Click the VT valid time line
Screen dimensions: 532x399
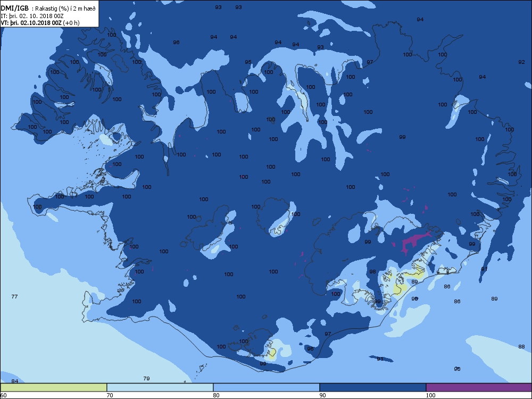pyautogui.click(x=40, y=23)
